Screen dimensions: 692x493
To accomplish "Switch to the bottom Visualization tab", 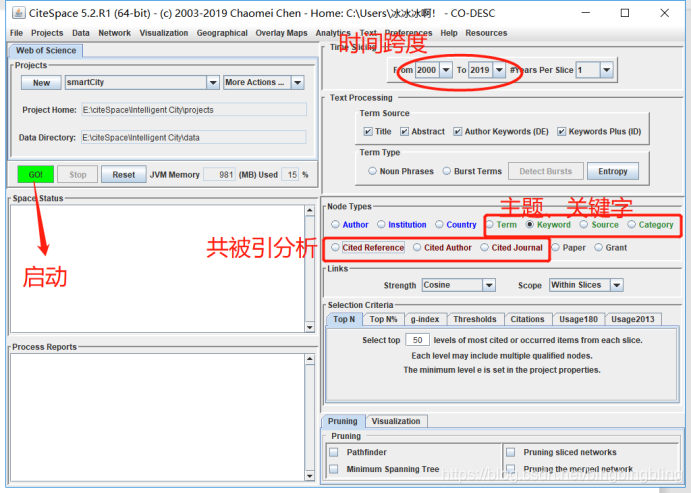I will 396,421.
